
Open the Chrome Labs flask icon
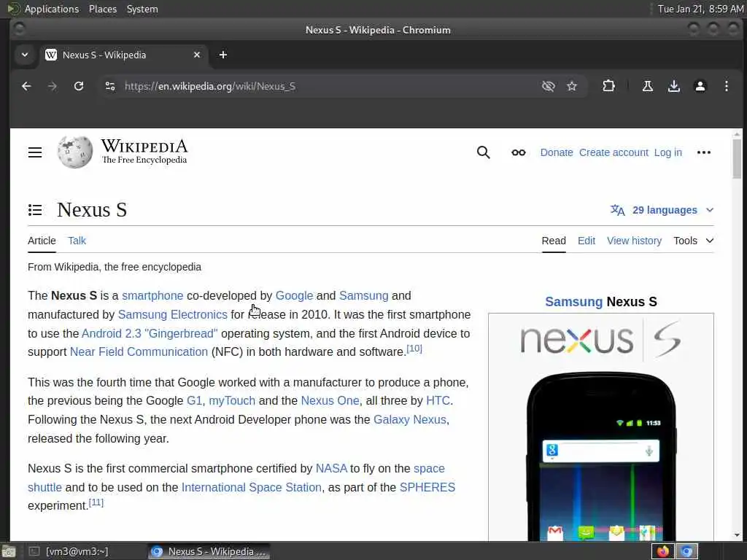tap(648, 86)
